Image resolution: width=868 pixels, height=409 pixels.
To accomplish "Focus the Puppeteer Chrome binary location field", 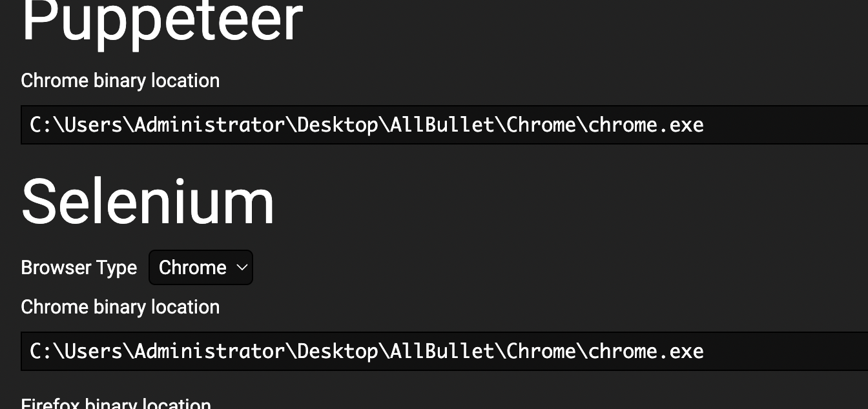I will [444, 125].
